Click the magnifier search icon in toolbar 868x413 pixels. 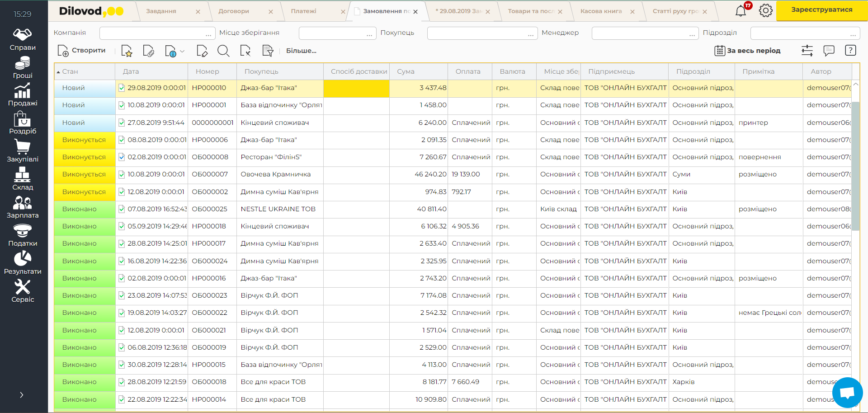[x=223, y=51]
